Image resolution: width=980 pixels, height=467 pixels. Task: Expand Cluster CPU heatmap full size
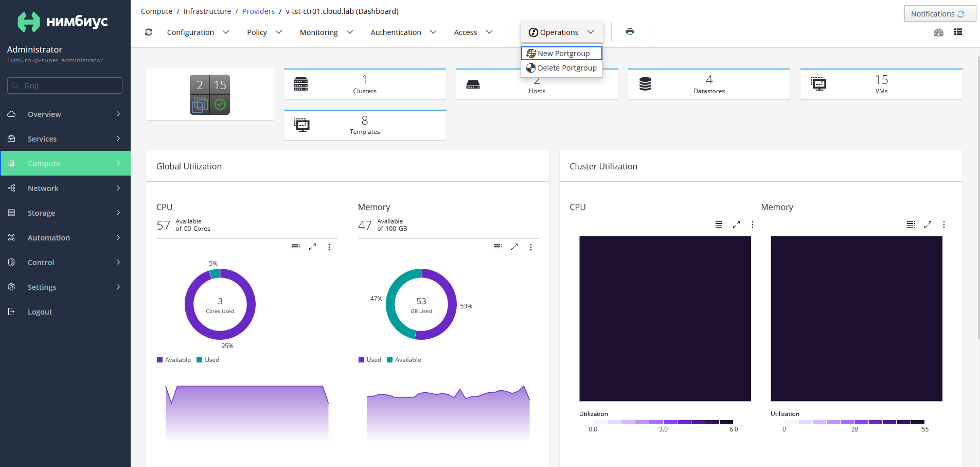tap(736, 224)
